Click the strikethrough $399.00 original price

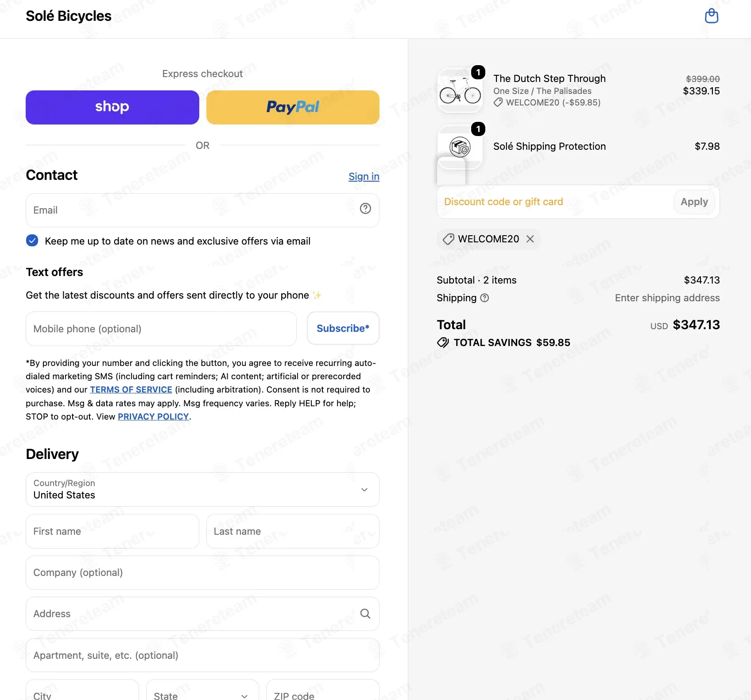(703, 79)
